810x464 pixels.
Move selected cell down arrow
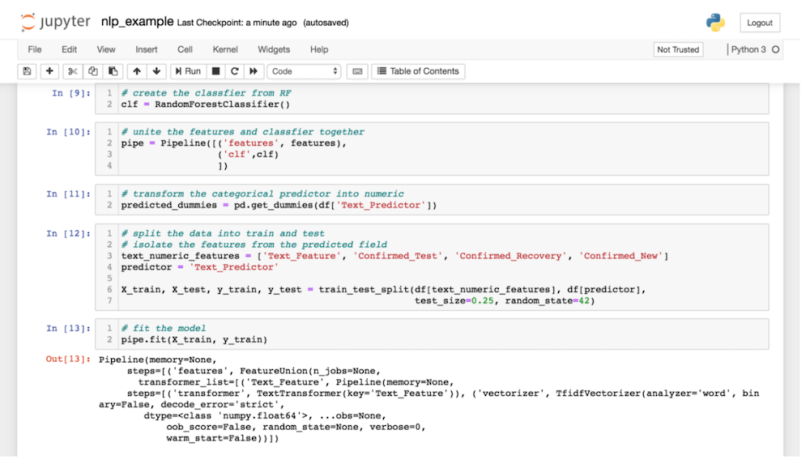157,71
